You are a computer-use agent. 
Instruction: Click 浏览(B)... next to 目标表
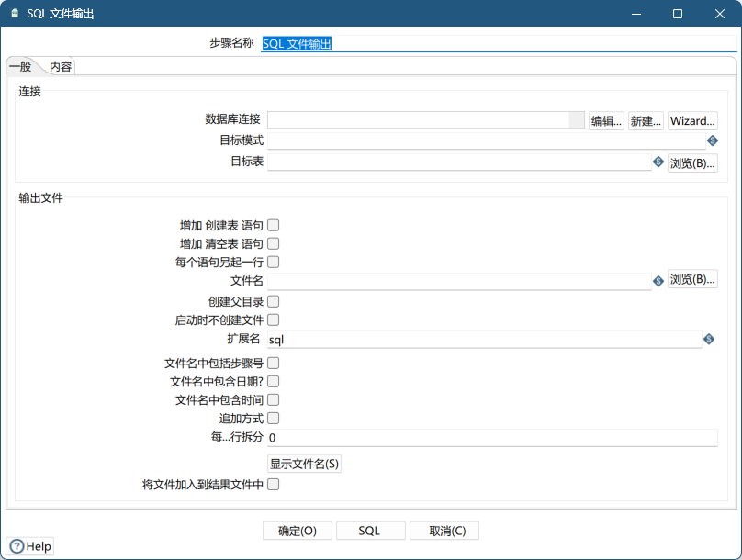pyautogui.click(x=693, y=162)
